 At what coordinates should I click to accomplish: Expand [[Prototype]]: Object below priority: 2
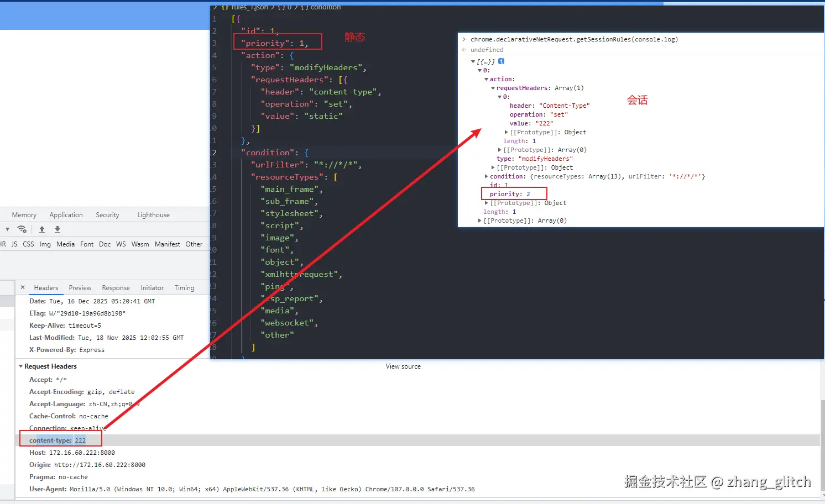[487, 203]
